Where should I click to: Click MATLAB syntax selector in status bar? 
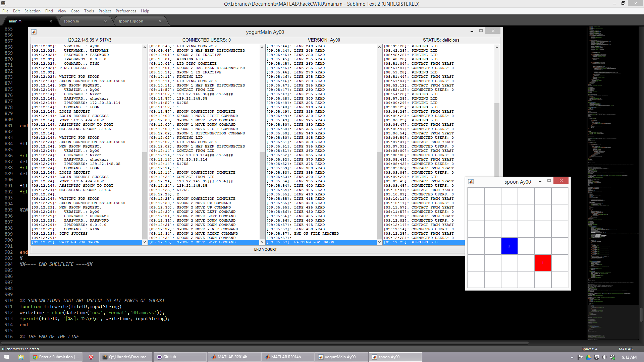626,349
